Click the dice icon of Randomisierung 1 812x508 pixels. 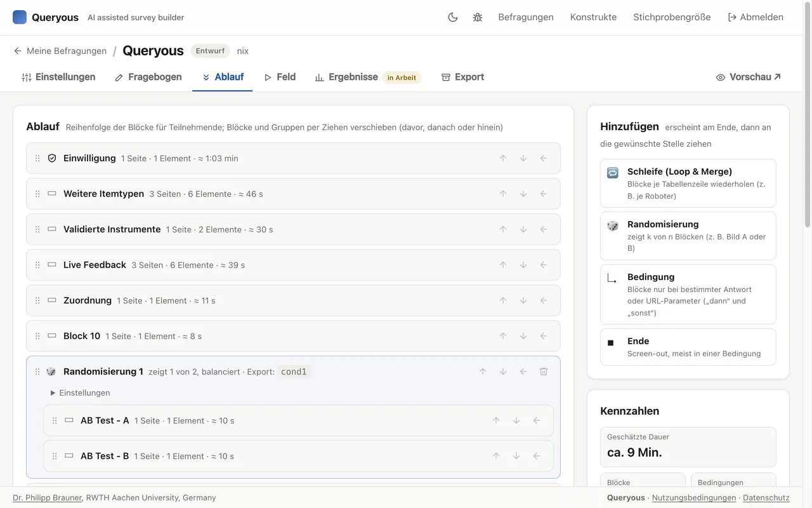[52, 371]
